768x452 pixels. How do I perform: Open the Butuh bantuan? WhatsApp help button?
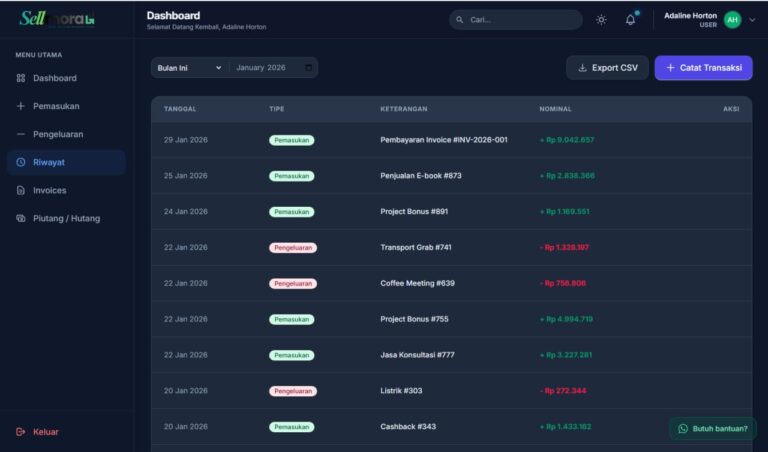click(x=712, y=428)
